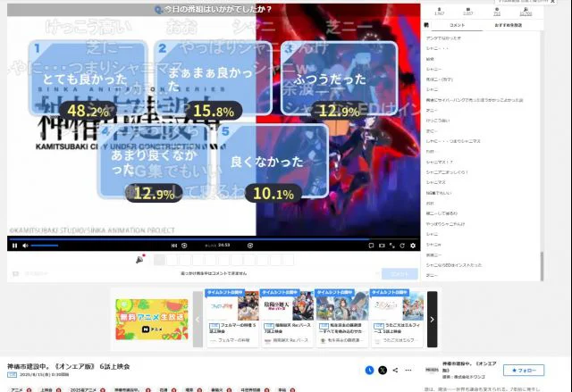Reload the player with refresh icon
The width and height of the screenshot is (572, 392).
coord(402,246)
